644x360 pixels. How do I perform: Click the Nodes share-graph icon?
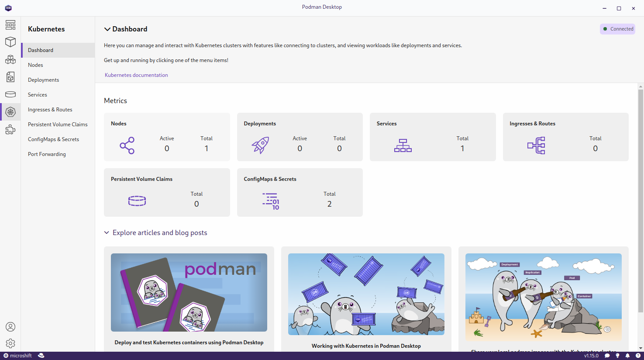127,145
